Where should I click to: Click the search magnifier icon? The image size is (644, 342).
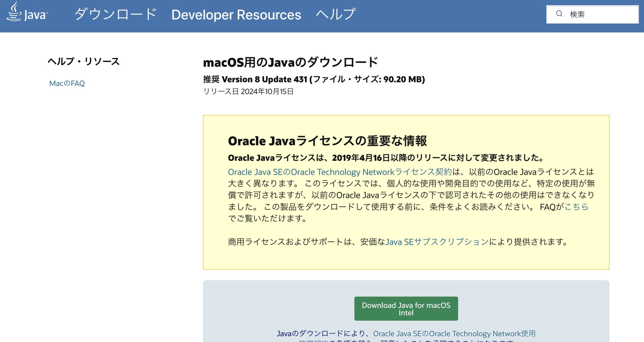tap(559, 14)
